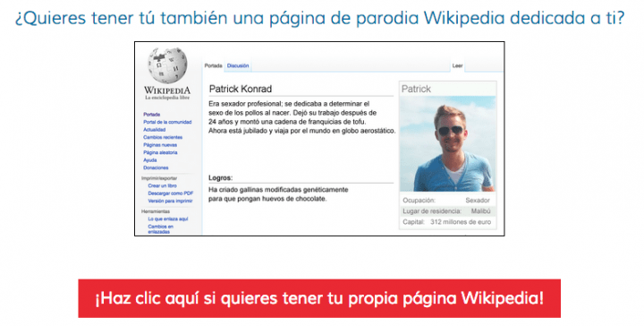
Task: Click the 'WIKIPEDIA' wordmark text
Action: click(167, 90)
